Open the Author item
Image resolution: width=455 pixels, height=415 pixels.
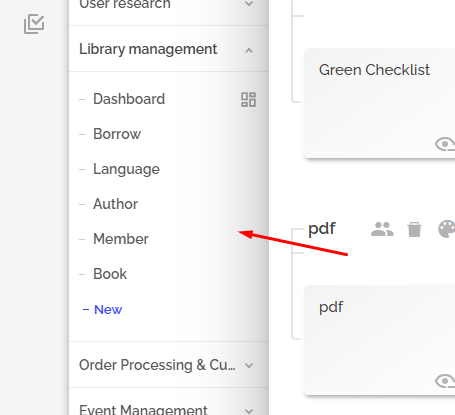(x=115, y=204)
